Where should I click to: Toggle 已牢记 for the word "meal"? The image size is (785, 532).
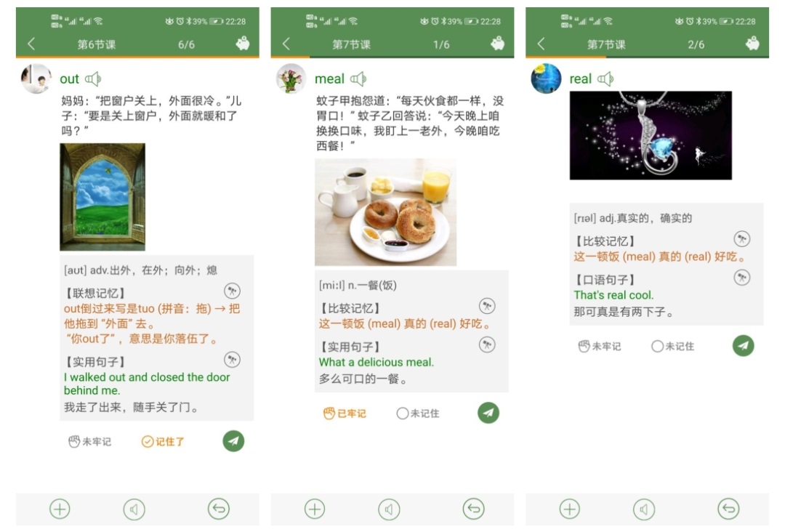pyautogui.click(x=345, y=414)
